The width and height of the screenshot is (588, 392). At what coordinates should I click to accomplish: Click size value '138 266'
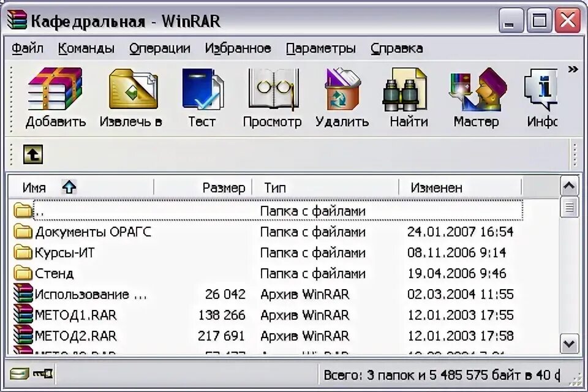pos(222,315)
